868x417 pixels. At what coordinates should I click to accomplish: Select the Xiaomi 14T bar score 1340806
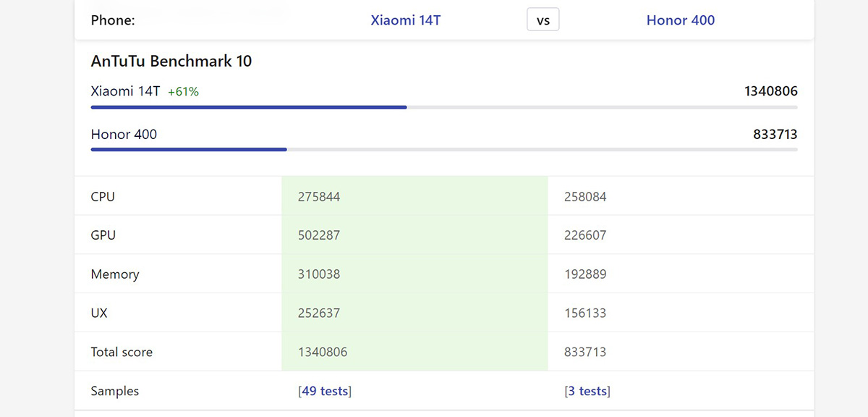771,91
